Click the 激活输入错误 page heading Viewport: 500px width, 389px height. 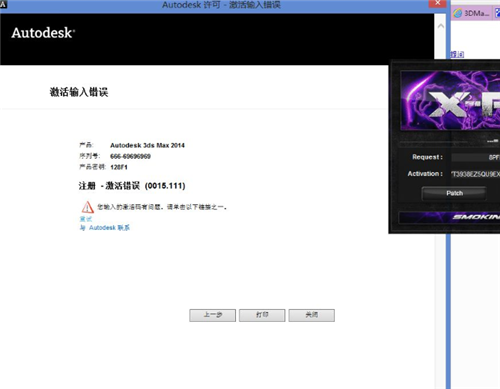tap(79, 92)
